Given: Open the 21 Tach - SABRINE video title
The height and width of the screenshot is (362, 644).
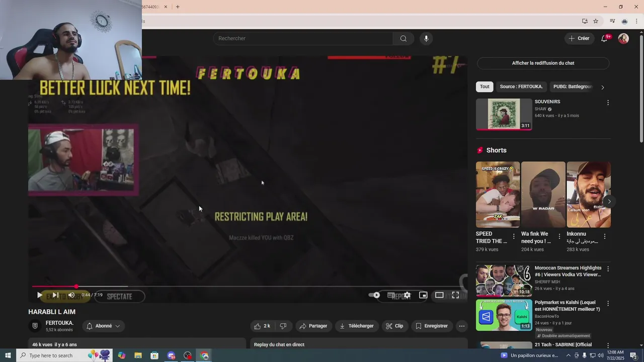Looking at the screenshot, I should point(563,344).
